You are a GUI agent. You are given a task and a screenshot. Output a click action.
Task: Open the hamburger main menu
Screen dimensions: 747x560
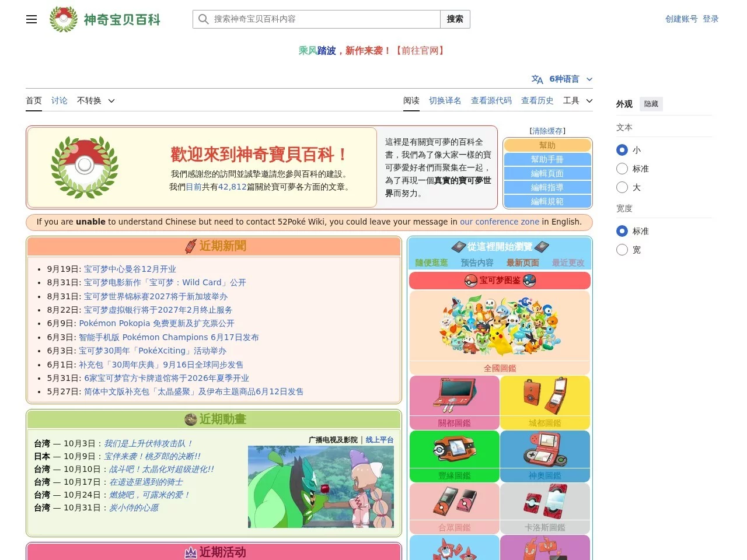click(32, 19)
